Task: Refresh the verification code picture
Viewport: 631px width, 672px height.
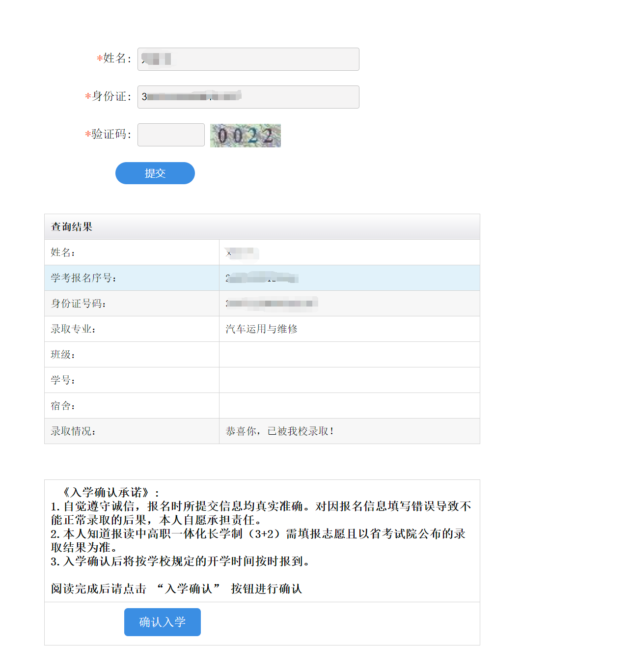Action: pos(245,136)
